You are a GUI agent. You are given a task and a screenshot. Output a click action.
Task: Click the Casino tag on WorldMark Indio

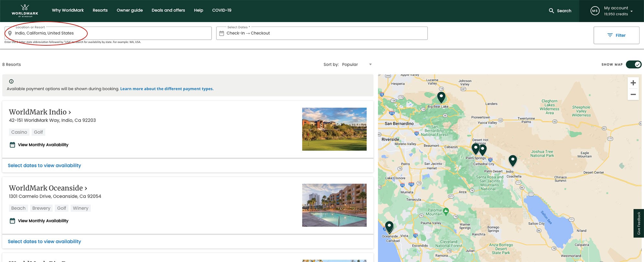[19, 132]
